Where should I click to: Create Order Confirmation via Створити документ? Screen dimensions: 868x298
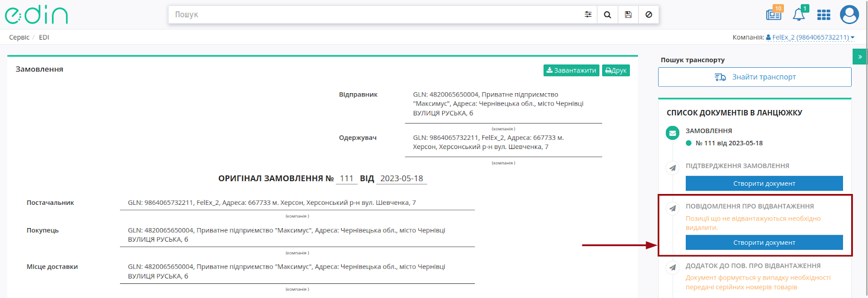(764, 183)
